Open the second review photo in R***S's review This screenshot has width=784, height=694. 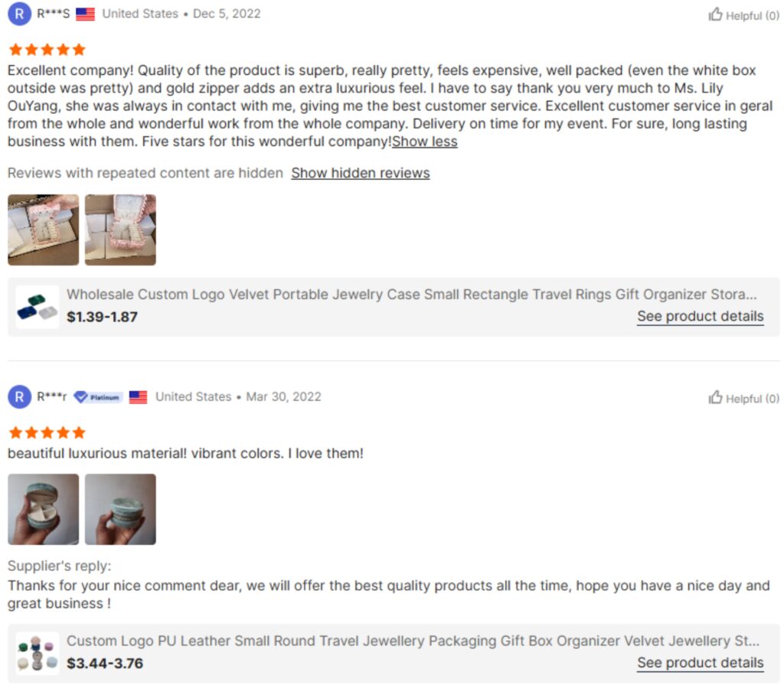(120, 229)
